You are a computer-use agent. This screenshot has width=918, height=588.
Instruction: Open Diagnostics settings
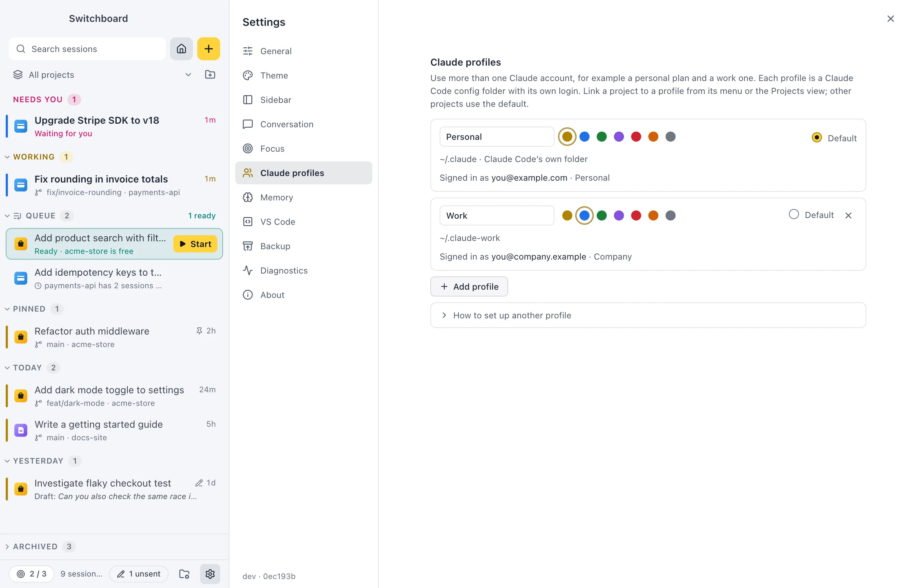tap(304, 271)
